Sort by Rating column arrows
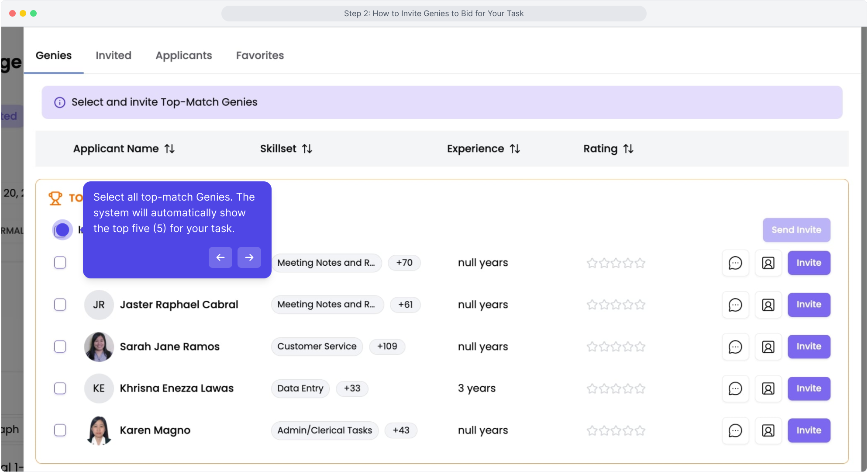 (x=628, y=149)
